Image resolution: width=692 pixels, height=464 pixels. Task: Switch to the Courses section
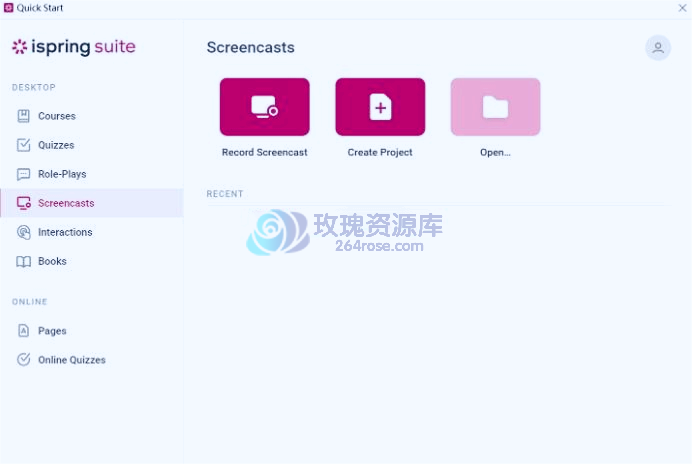tap(91, 116)
